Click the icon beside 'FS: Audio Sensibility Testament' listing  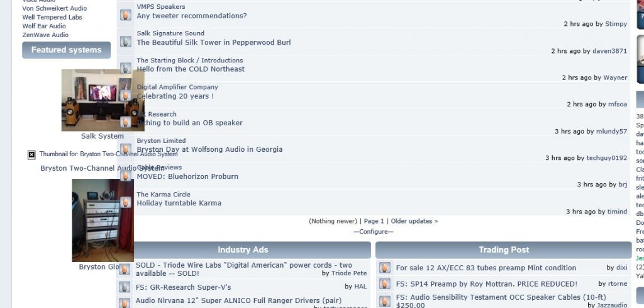[x=385, y=302]
